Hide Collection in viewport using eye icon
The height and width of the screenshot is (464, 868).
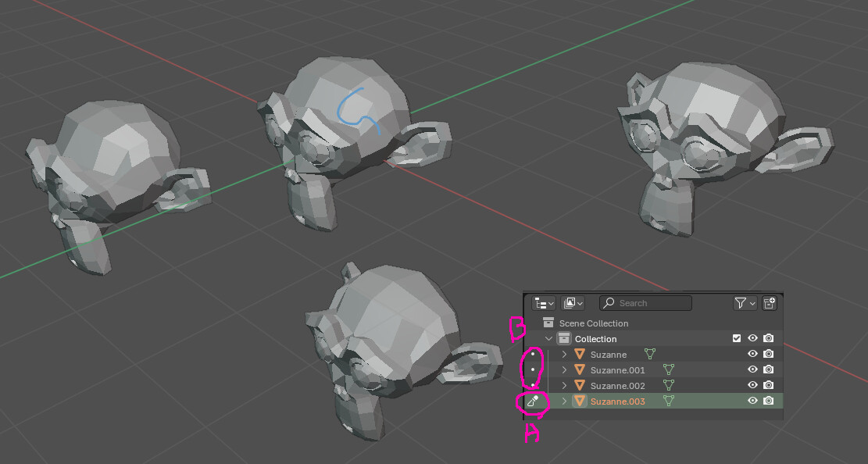[752, 338]
